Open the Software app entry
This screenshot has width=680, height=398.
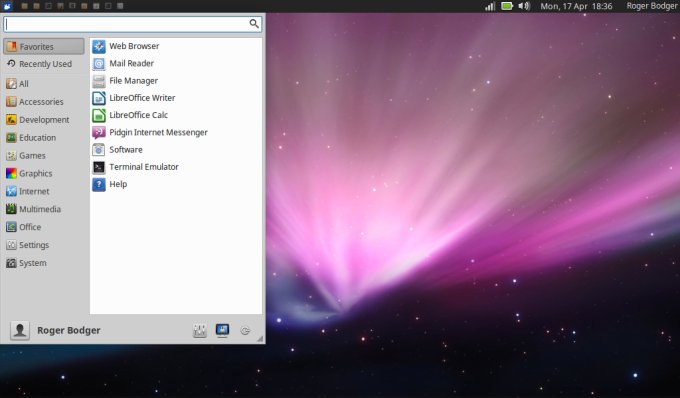pos(176,150)
